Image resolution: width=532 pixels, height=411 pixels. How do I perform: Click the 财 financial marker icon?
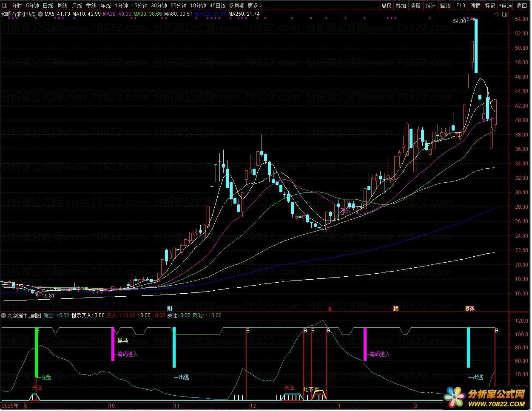tap(170, 309)
